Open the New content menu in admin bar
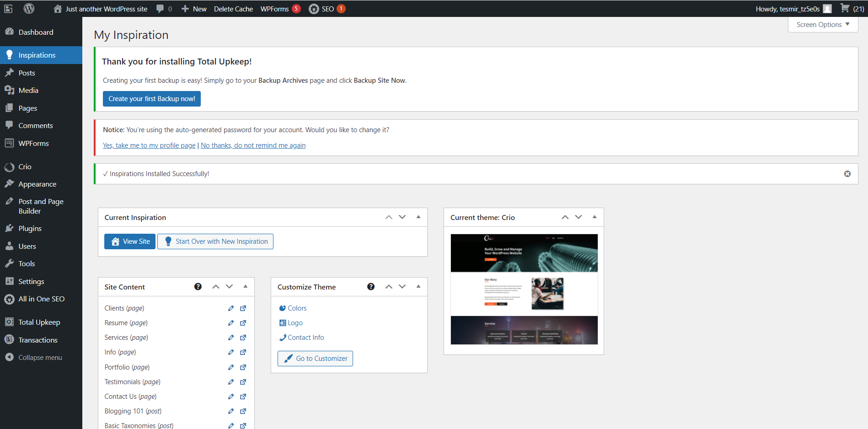 coord(194,9)
